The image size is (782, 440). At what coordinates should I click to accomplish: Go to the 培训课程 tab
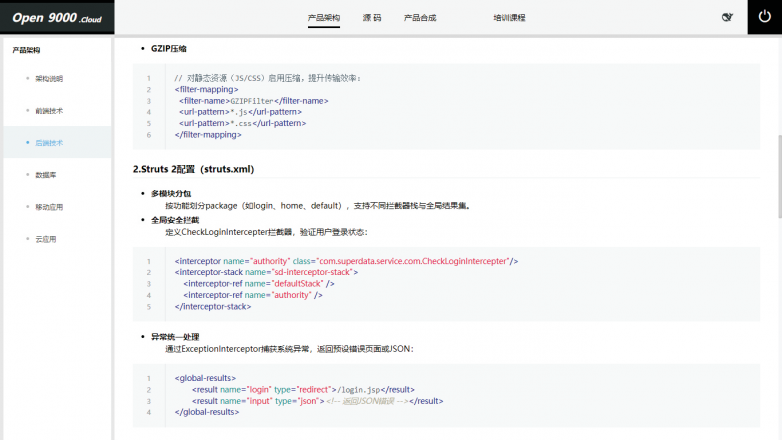point(509,18)
